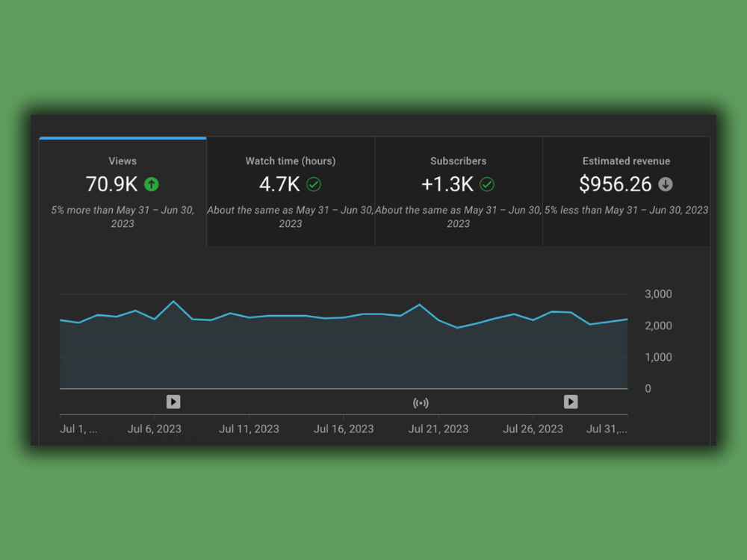Image resolution: width=747 pixels, height=560 pixels.
Task: Click the '5% less than May 31 – Jun 30, 2023' text
Action: pos(627,210)
